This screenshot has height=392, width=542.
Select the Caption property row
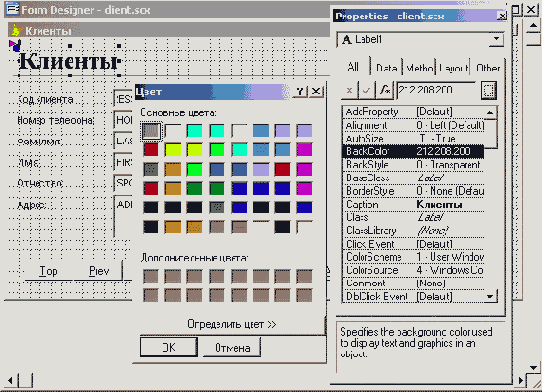click(413, 204)
